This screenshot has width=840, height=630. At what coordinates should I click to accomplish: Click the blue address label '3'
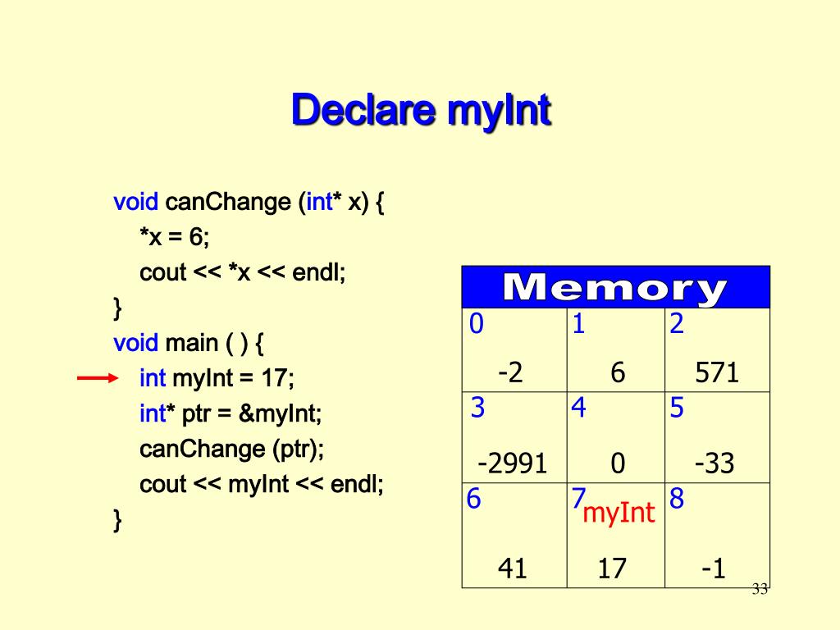click(x=477, y=408)
